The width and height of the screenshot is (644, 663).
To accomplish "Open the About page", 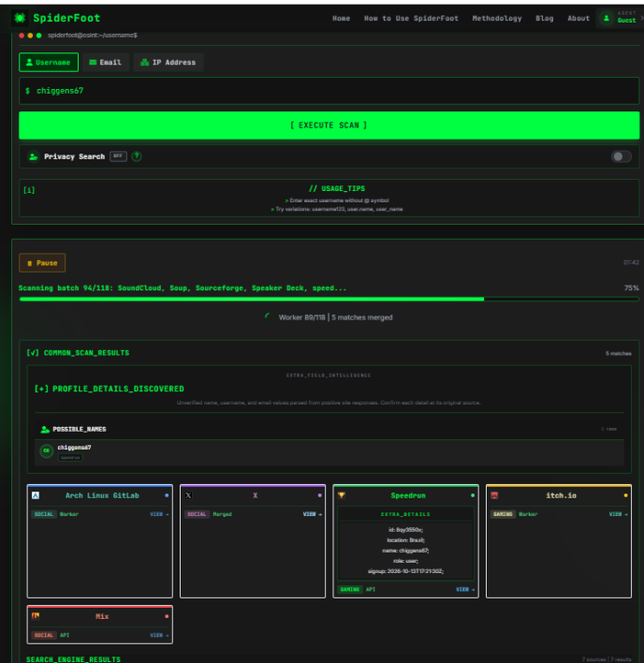I will pos(578,18).
